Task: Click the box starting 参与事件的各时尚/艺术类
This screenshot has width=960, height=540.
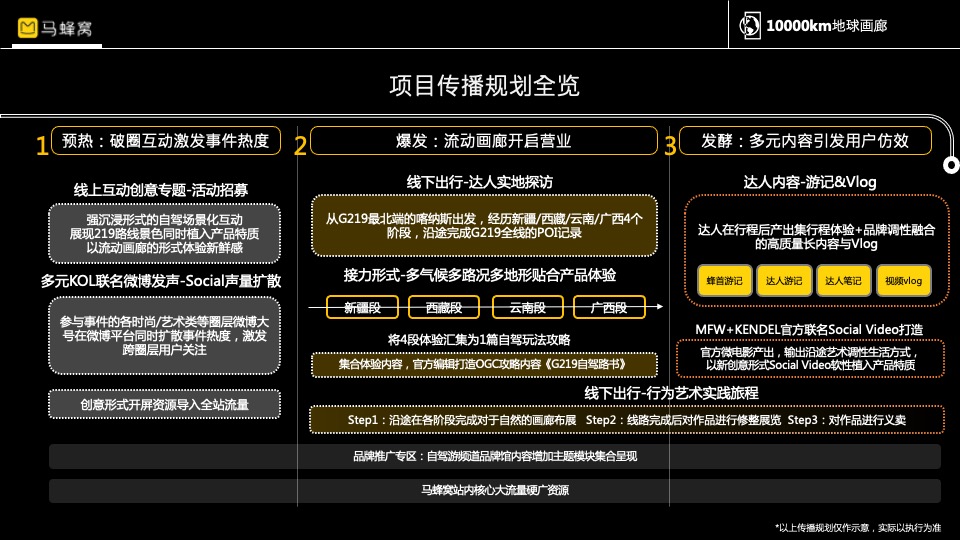Action: click(x=164, y=336)
